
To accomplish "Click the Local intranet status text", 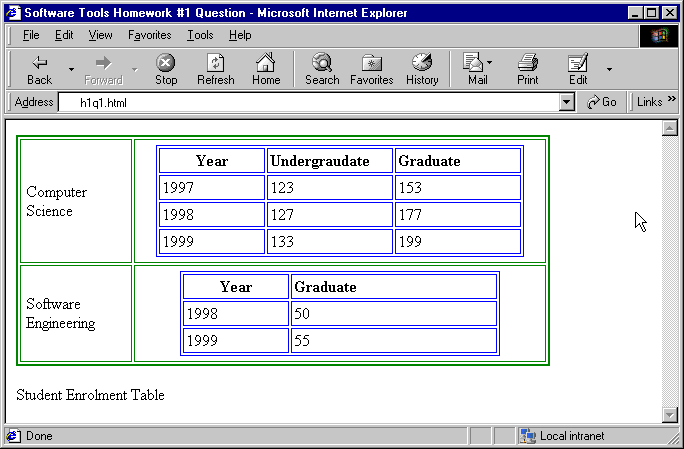I will pos(572,435).
